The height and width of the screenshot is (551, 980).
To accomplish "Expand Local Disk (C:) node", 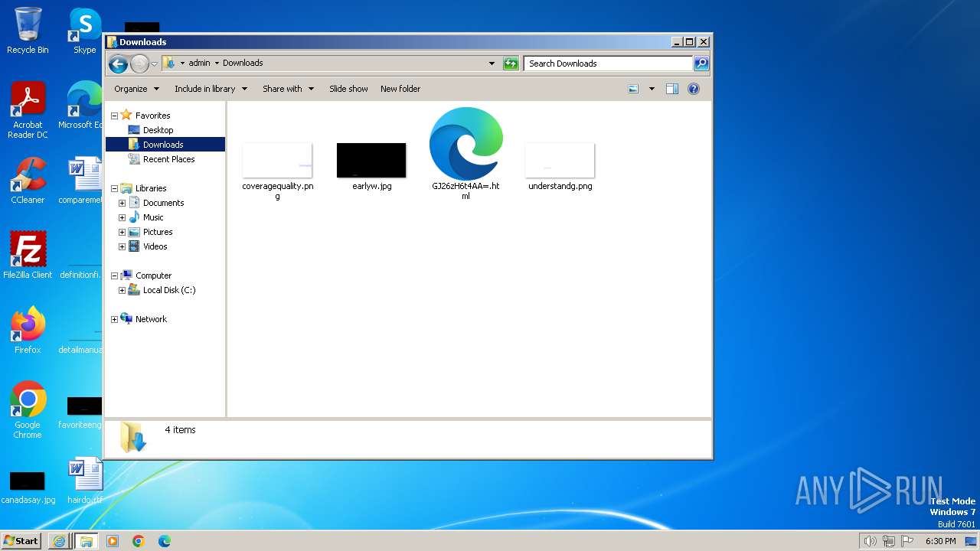I will [x=122, y=290].
